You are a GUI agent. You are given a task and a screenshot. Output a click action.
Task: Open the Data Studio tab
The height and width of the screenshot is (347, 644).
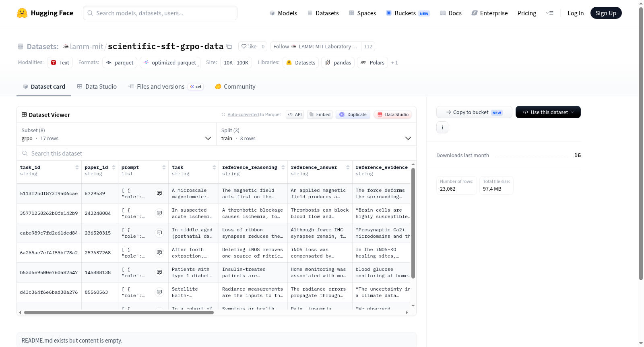coord(97,87)
